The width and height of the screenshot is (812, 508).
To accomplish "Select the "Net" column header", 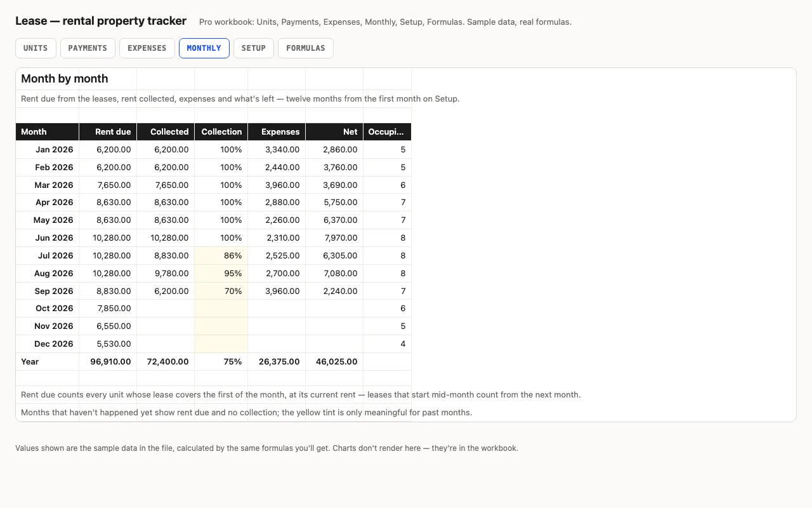I will (x=334, y=132).
